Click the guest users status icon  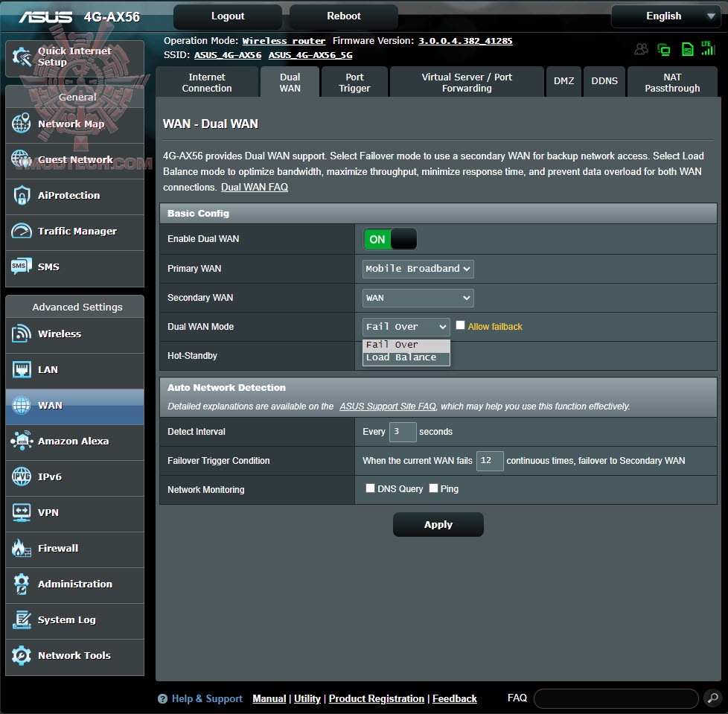[641, 48]
